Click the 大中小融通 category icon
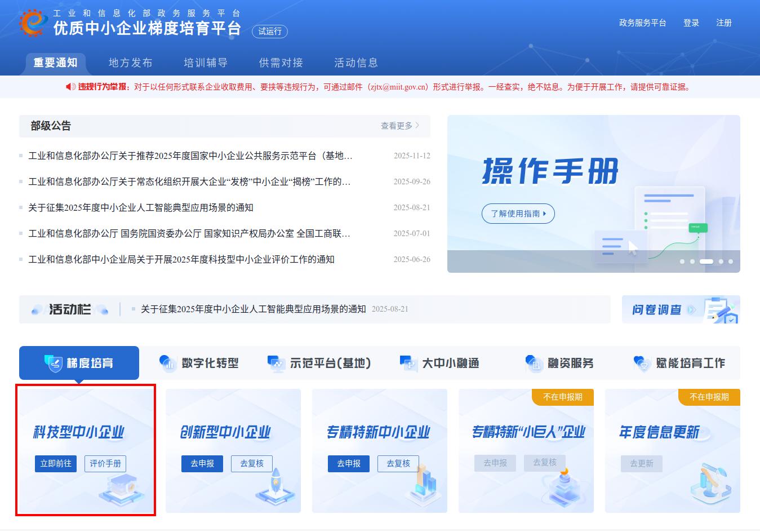Screen dimensions: 760x532 coord(408,363)
